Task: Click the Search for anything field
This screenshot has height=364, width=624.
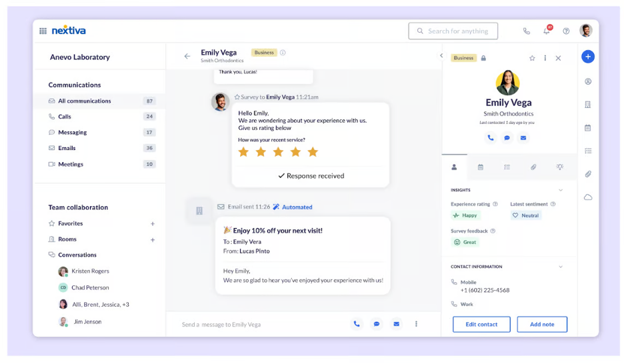Action: (453, 31)
